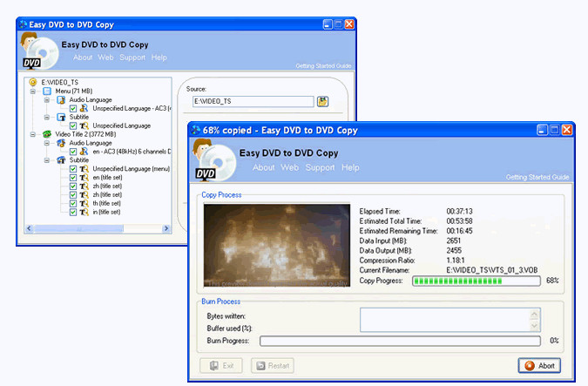Toggle en - AC3 (48kHz) 6 channels checkbox
This screenshot has height=386, width=588.
[x=73, y=152]
